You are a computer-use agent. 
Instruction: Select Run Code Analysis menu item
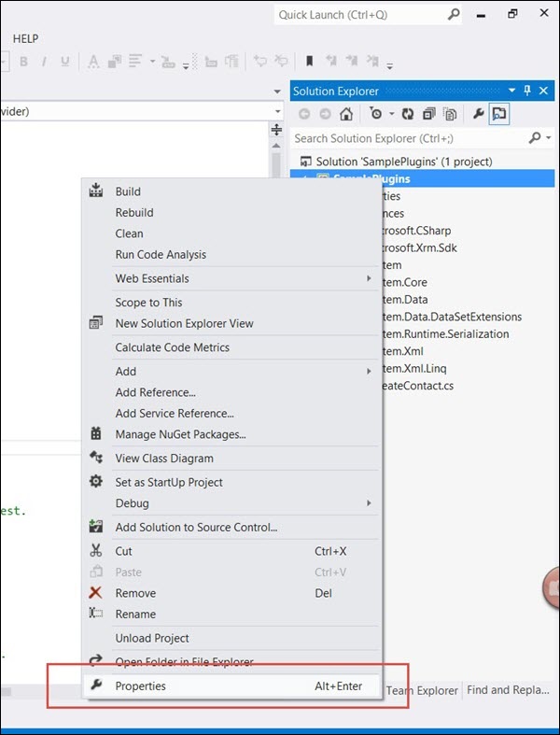pos(232,255)
